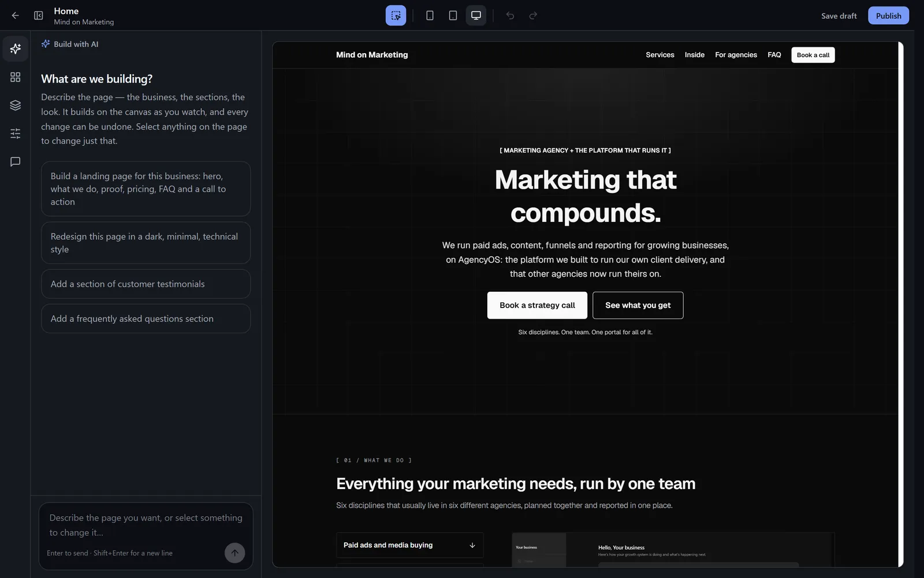This screenshot has width=924, height=578.
Task: Open the AI sparkle panel in sidebar
Action: click(16, 49)
